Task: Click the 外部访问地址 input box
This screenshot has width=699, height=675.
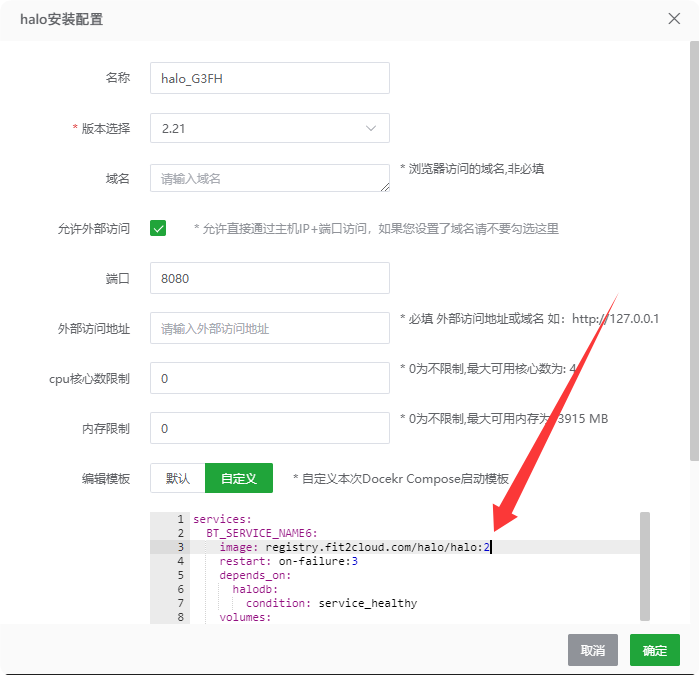Action: pyautogui.click(x=269, y=328)
